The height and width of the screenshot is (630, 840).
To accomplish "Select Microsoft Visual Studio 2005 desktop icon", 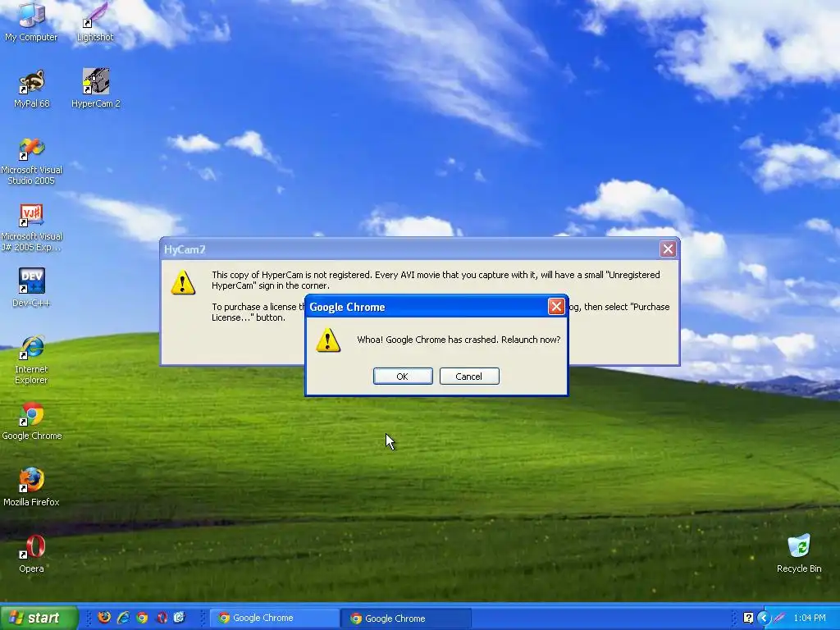I will coord(32,162).
